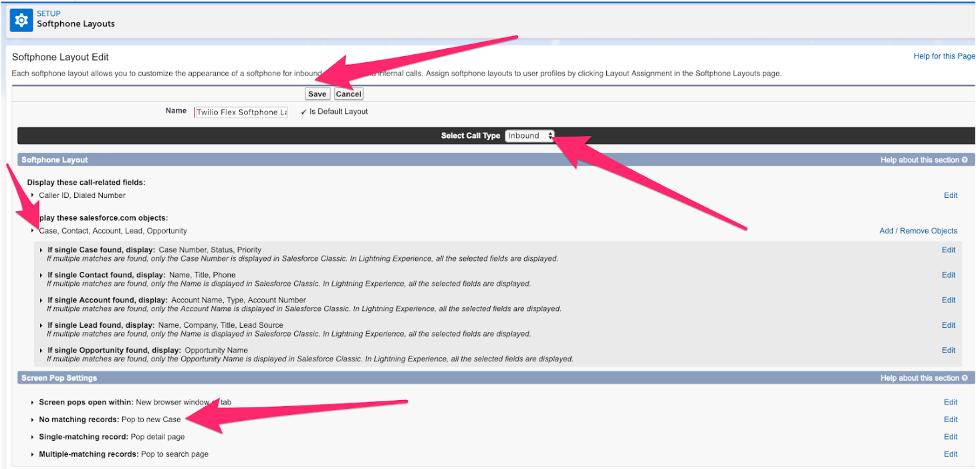Image resolution: width=980 pixels, height=469 pixels.
Task: Expand the Multiple-matching records setting
Action: pos(31,454)
